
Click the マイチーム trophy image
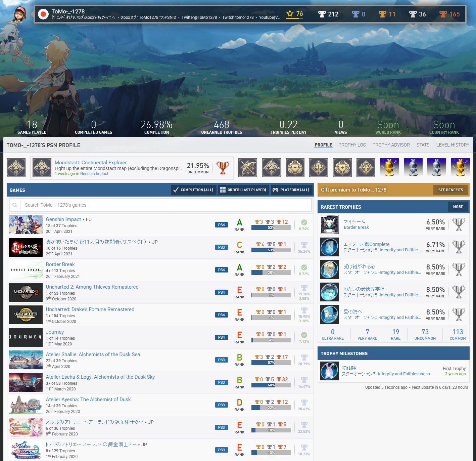pyautogui.click(x=329, y=224)
